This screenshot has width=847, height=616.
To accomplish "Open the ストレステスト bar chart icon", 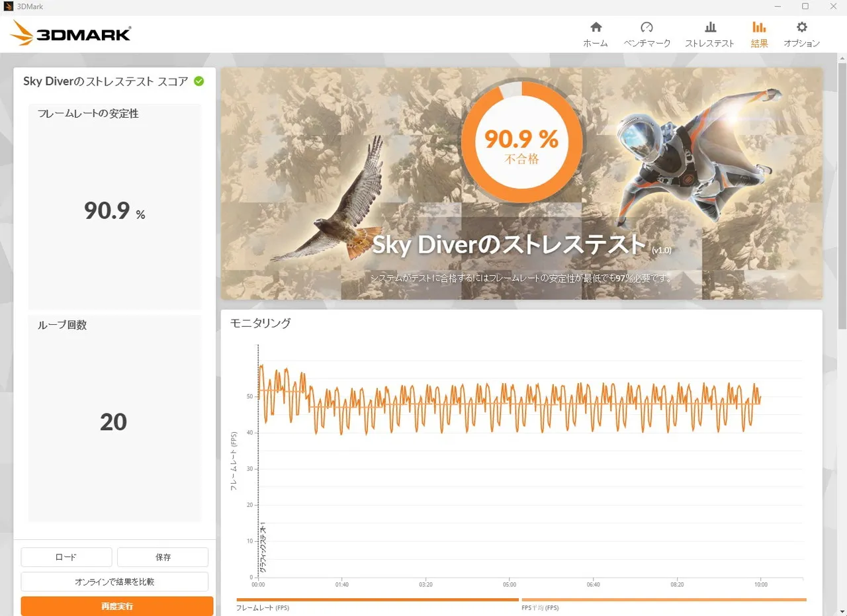I will [x=709, y=28].
